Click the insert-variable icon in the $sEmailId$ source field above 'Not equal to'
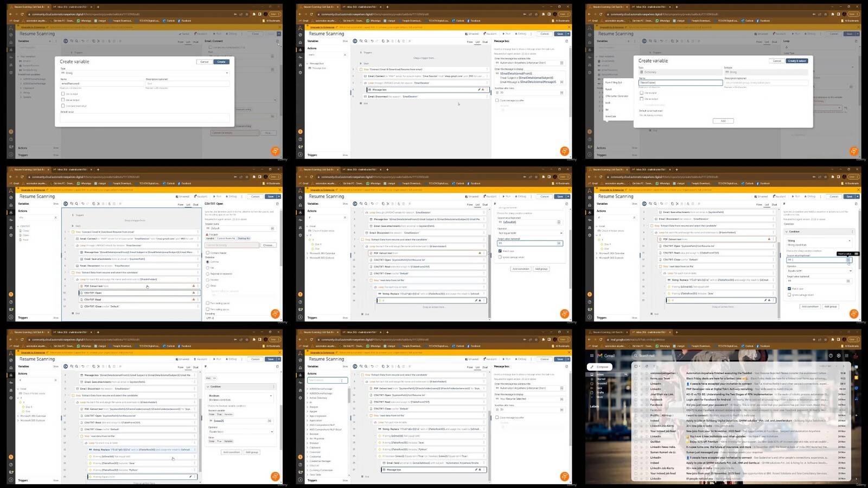This screenshot has width=868, height=488. (x=559, y=222)
